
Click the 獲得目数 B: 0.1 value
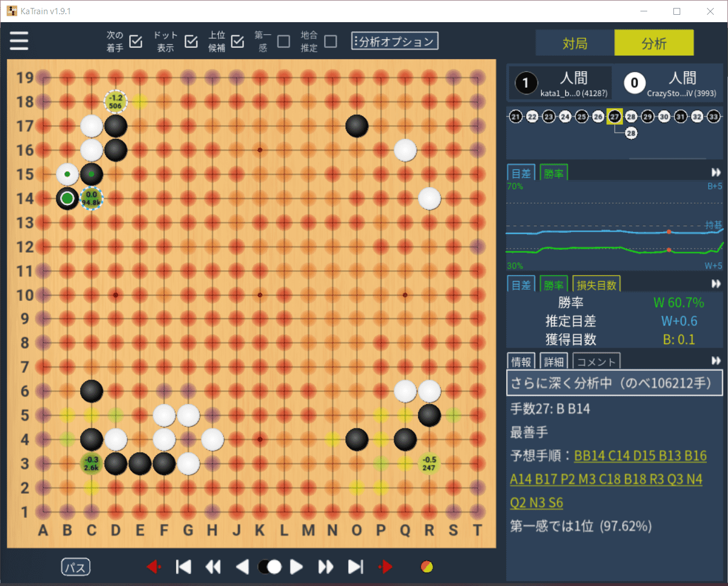click(679, 340)
